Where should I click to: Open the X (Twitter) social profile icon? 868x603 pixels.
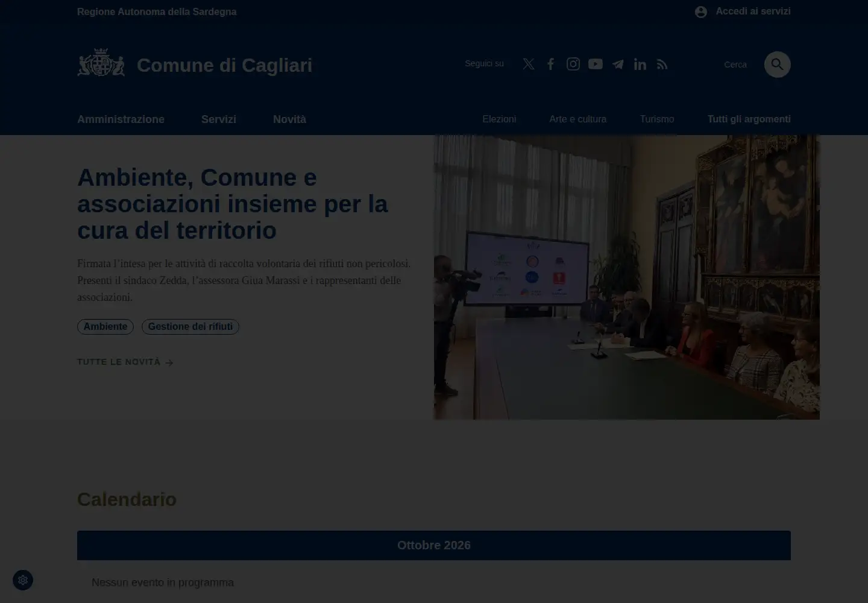[529, 64]
